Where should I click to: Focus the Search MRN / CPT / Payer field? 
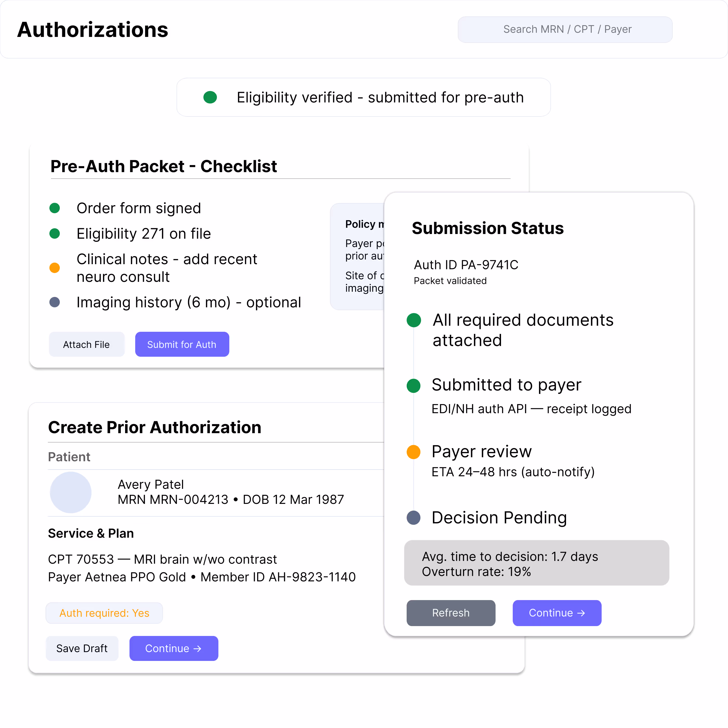click(x=565, y=29)
